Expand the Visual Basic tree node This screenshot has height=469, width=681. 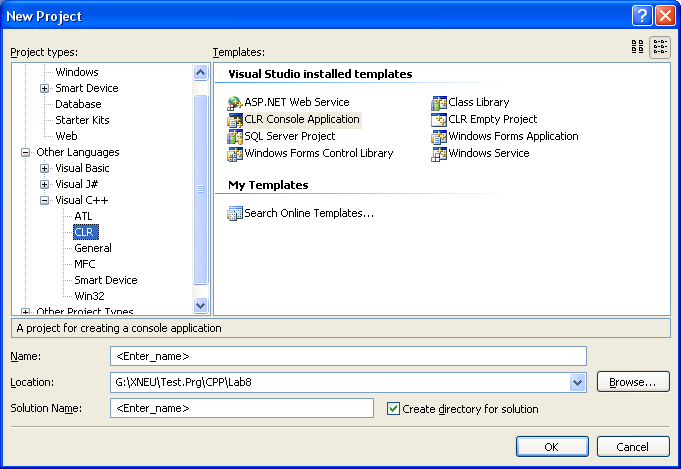click(x=44, y=168)
